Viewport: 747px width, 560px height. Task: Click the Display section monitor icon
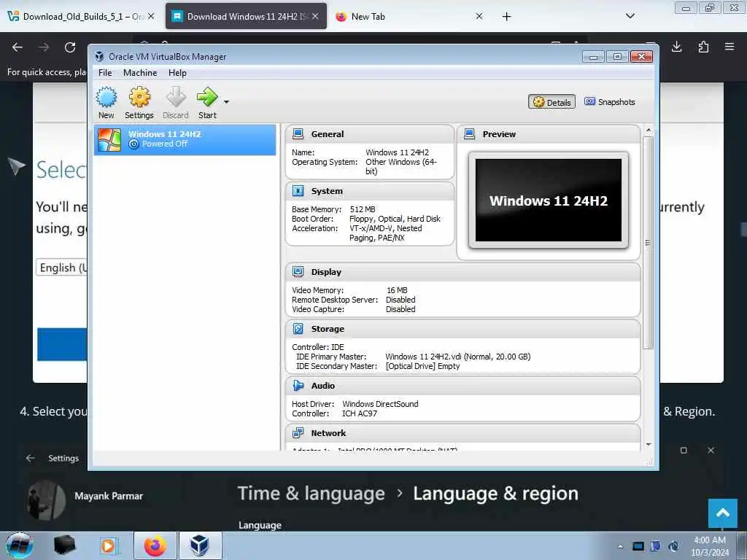298,272
